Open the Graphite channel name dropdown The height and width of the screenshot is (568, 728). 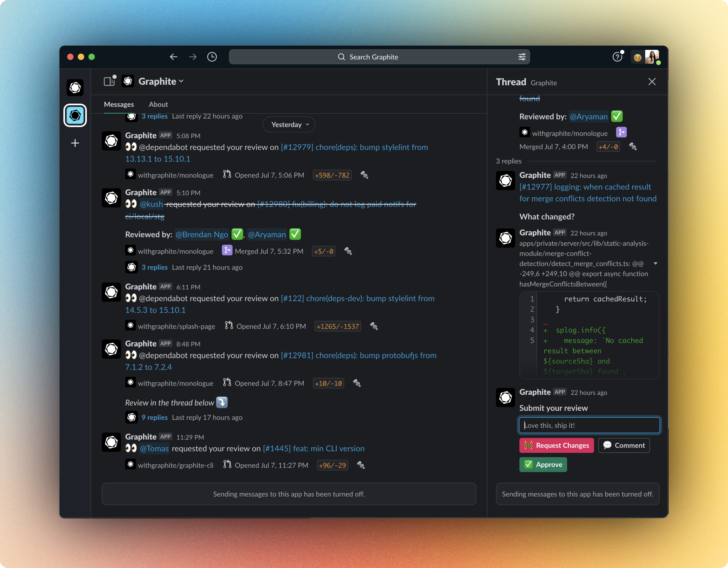[161, 81]
